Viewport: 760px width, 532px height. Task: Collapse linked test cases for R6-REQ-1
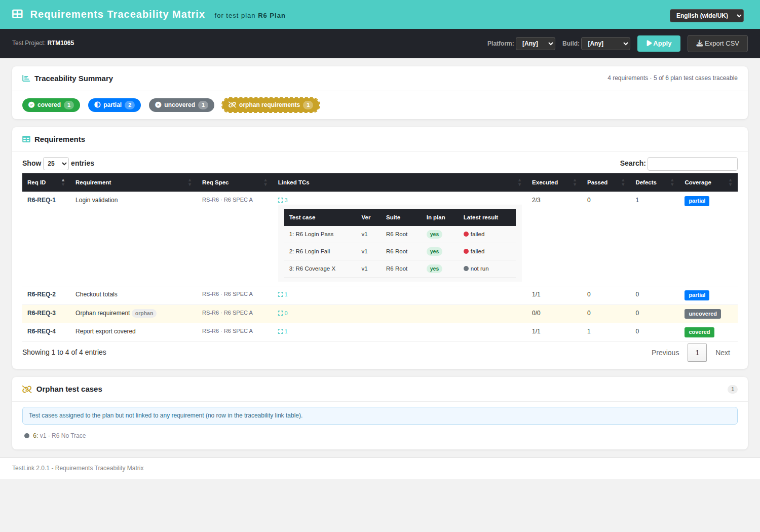(x=283, y=200)
